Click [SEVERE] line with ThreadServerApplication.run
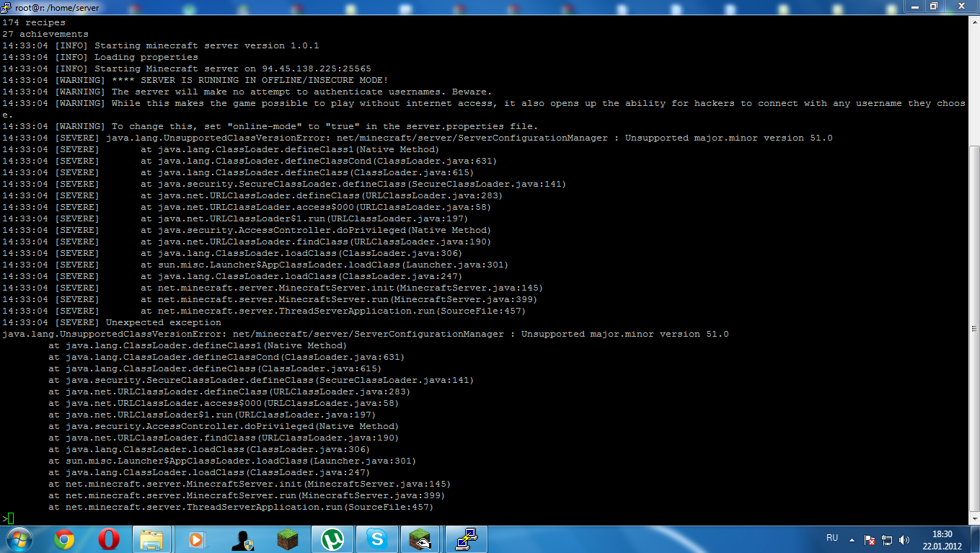980x553 pixels. click(264, 311)
